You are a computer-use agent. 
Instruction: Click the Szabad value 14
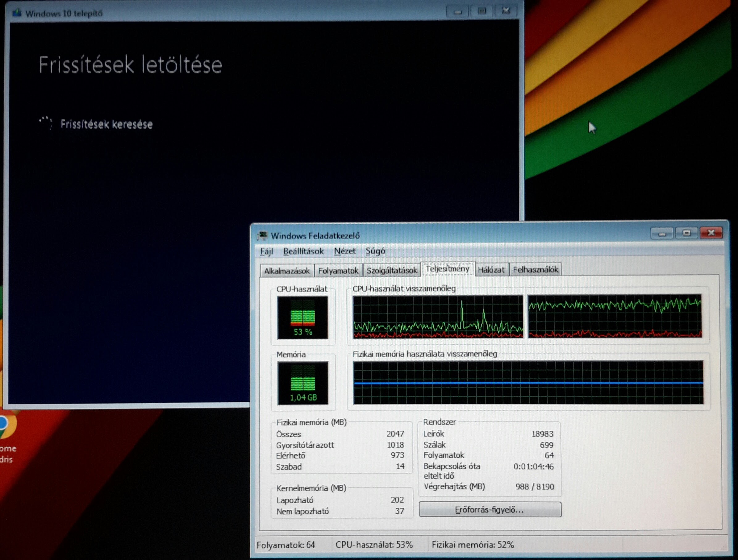tap(400, 466)
